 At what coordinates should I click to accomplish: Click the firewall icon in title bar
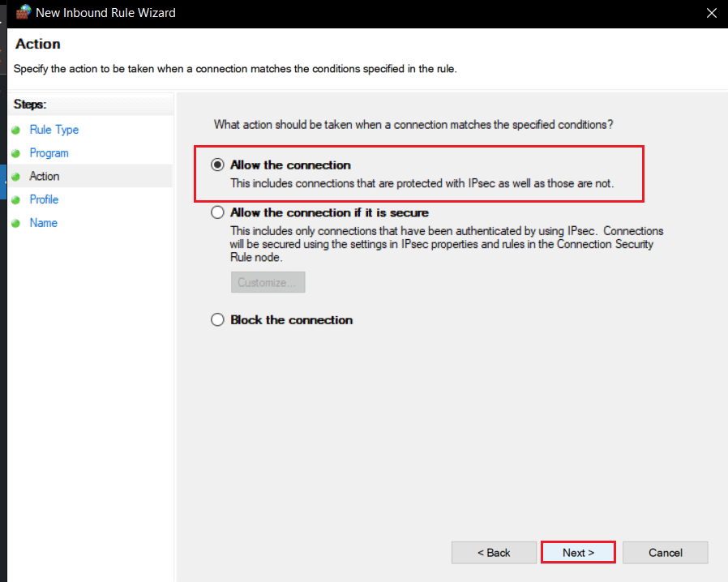23,12
